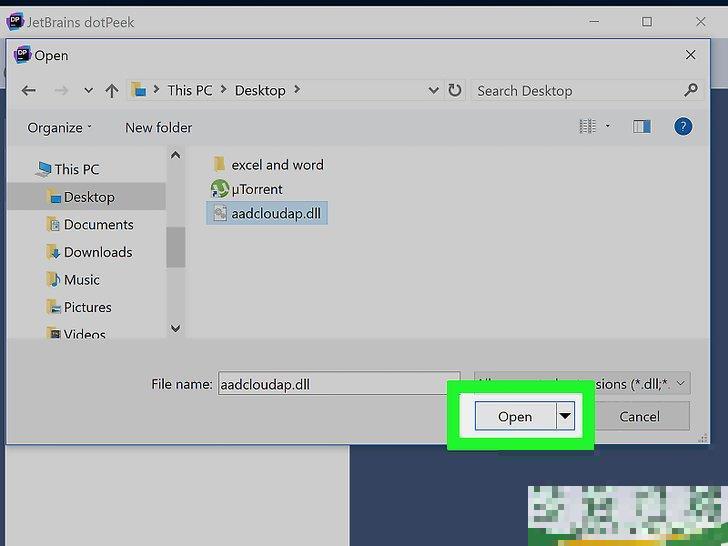Expand the recent locations dropdown arrow
The image size is (728, 546).
(88, 91)
